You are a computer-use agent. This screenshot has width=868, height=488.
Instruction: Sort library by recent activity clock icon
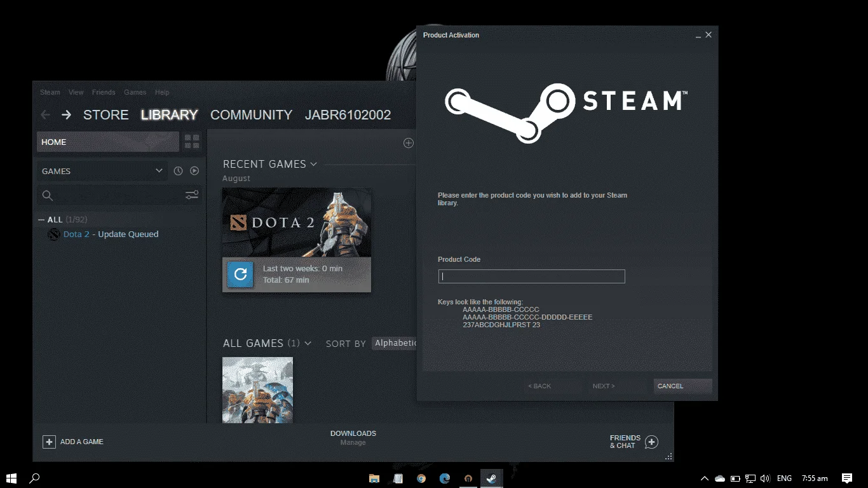click(179, 171)
